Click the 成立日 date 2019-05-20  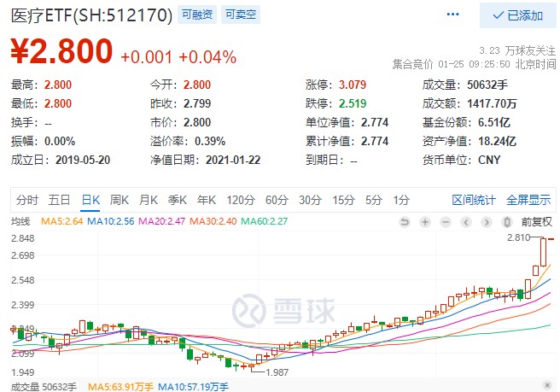click(83, 160)
